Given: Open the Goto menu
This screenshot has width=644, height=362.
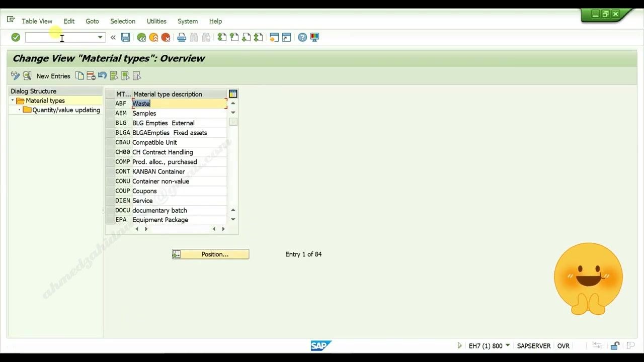Looking at the screenshot, I should coord(92,21).
